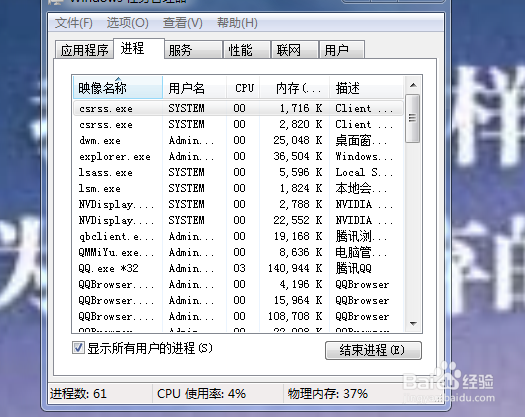Sort by 用户名 column header
Image resolution: width=525 pixels, height=417 pixels.
coord(195,88)
